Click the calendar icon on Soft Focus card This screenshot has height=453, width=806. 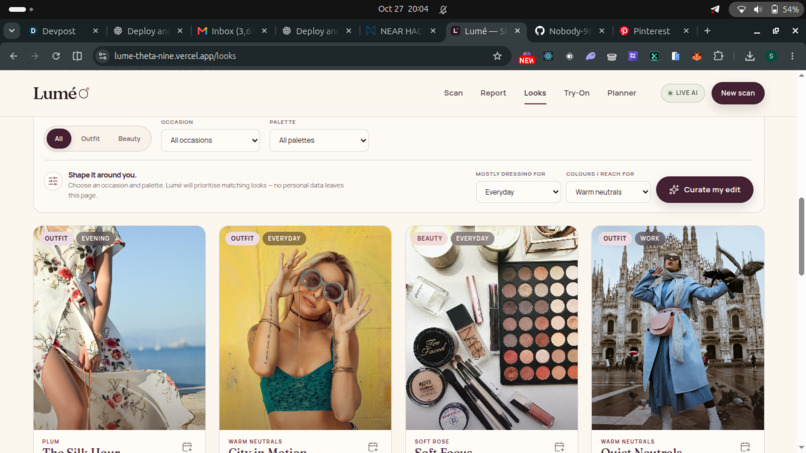pyautogui.click(x=559, y=447)
